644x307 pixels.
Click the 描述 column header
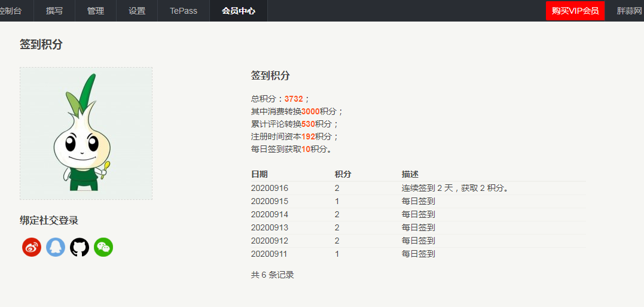[x=410, y=174]
